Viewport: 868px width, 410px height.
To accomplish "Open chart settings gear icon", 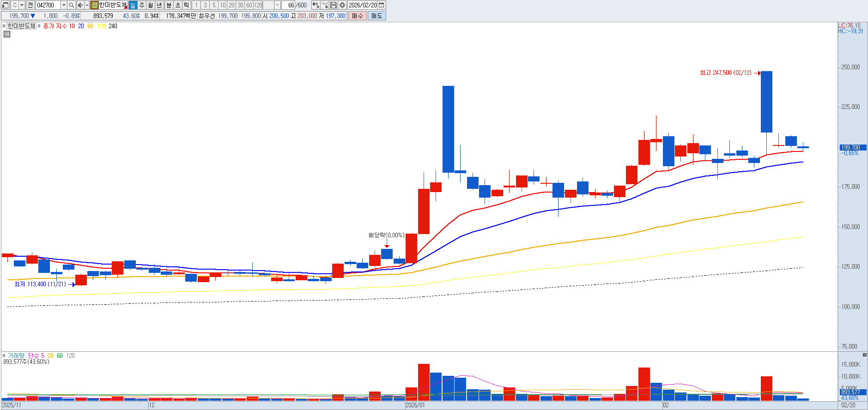I will pos(342,5).
